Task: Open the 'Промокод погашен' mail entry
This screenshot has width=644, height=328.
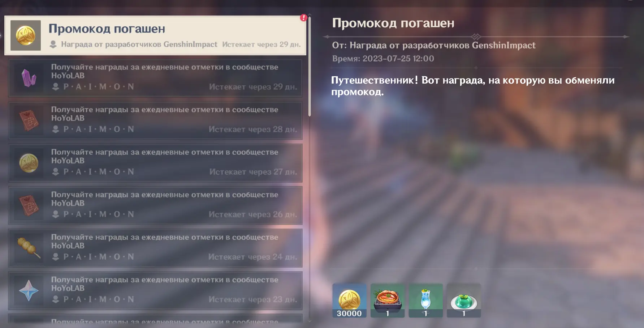Action: point(155,35)
